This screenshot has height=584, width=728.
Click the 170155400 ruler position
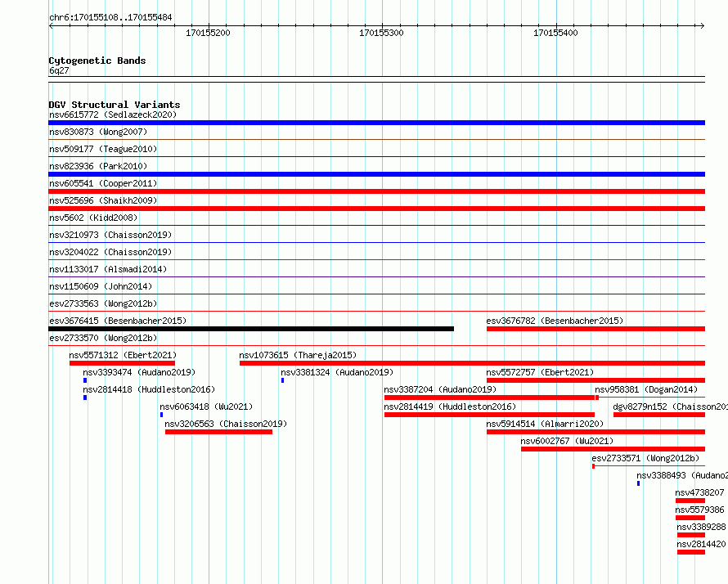coord(555,33)
